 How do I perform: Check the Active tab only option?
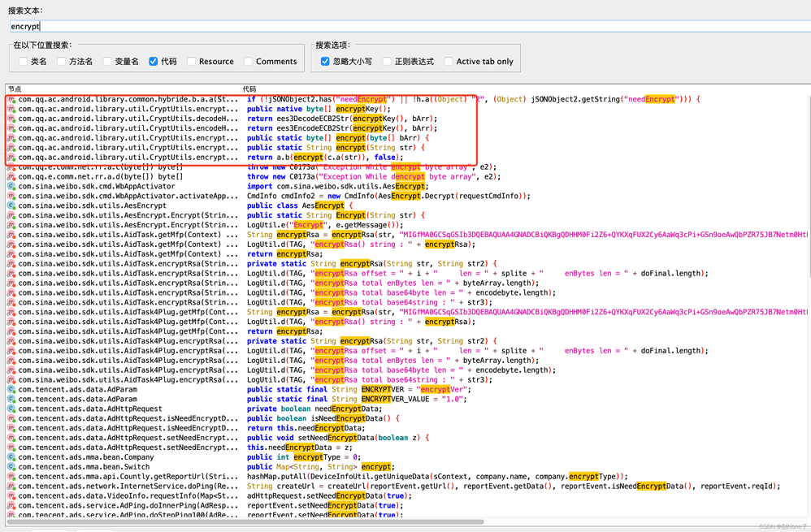449,62
